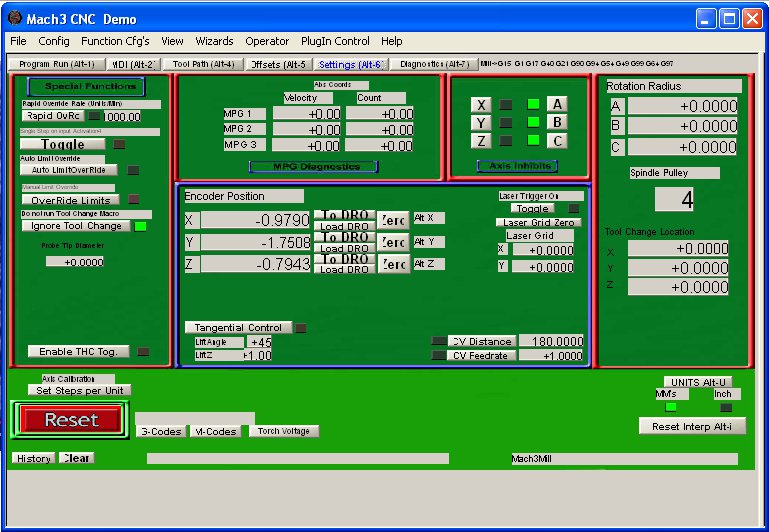Switch to the Program Run tab
Image resolution: width=769 pixels, height=532 pixels.
[57, 64]
